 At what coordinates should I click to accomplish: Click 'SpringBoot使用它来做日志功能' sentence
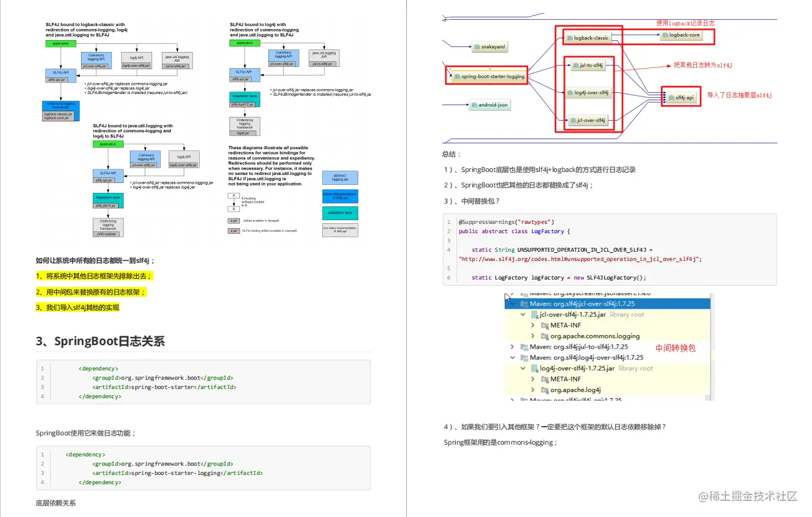85,433
